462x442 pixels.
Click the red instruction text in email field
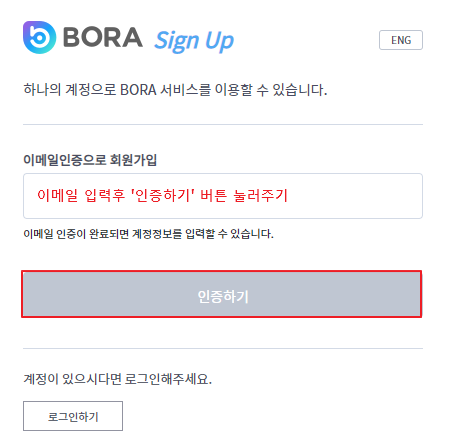click(162, 195)
